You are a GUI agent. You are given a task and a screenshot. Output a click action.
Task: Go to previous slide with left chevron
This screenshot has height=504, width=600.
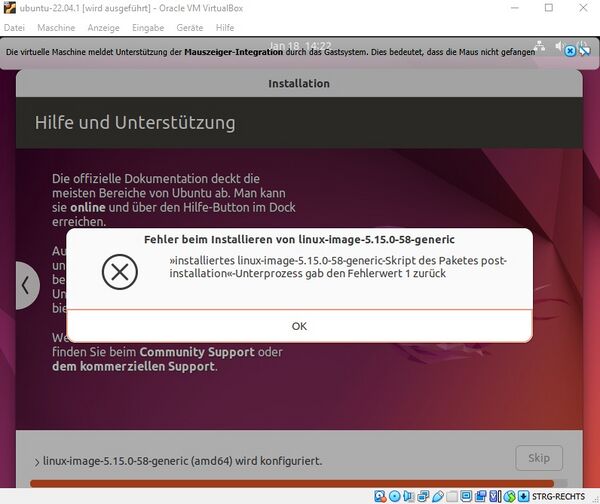pyautogui.click(x=25, y=285)
